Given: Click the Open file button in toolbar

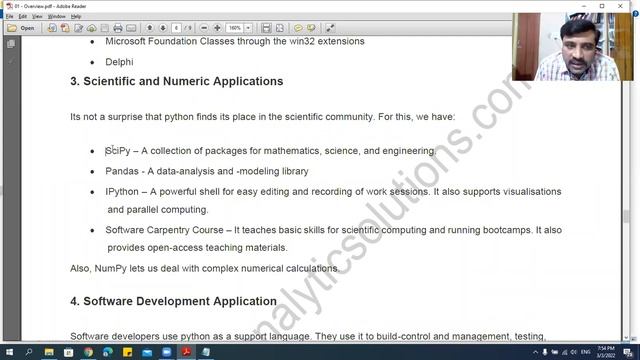Looking at the screenshot, I should 21,28.
